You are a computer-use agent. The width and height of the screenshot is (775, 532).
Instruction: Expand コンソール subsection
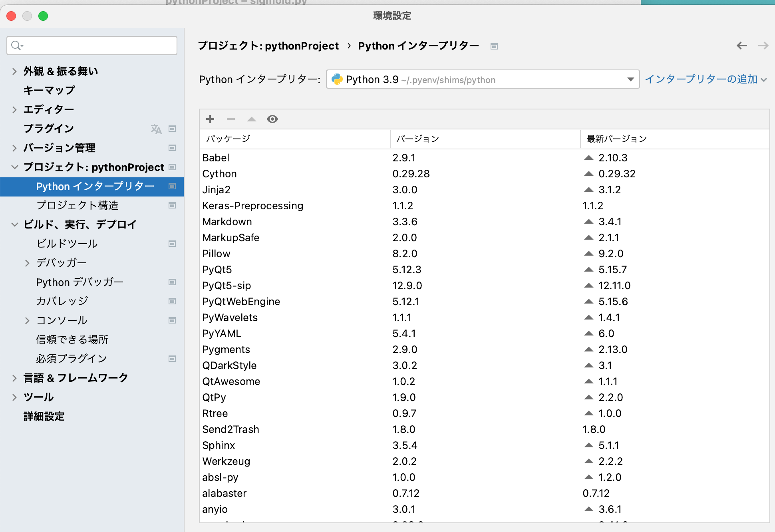tap(27, 320)
